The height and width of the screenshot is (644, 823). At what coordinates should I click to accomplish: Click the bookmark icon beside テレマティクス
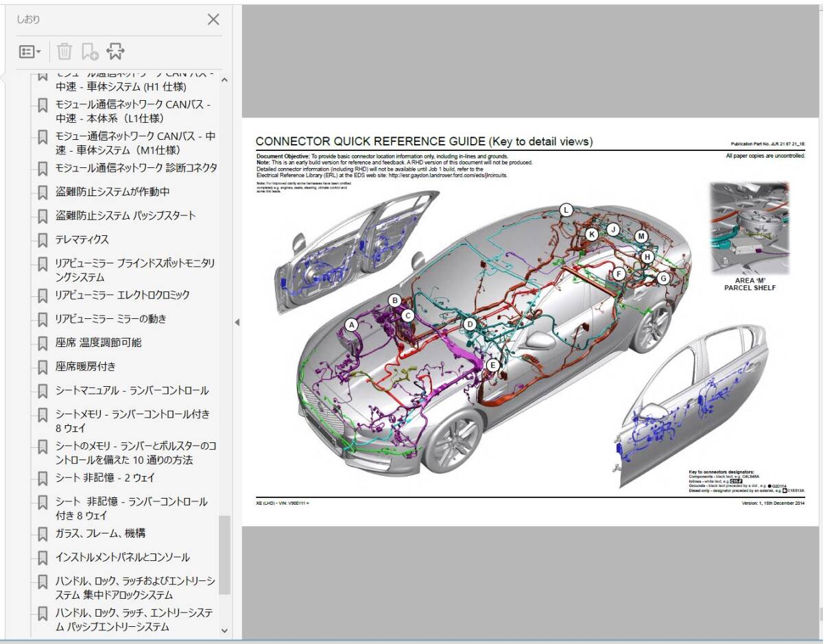pos(42,239)
